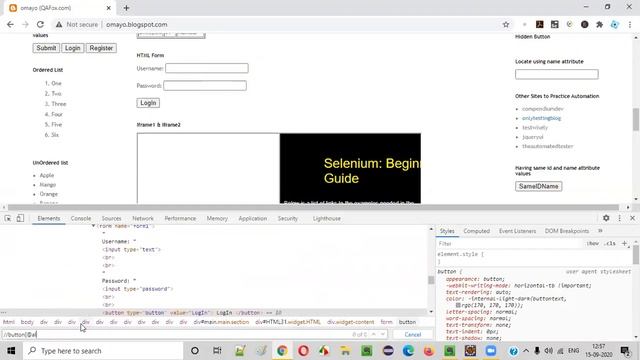Reload the omayo page
Image resolution: width=640 pixels, height=360 pixels.
tap(40, 24)
